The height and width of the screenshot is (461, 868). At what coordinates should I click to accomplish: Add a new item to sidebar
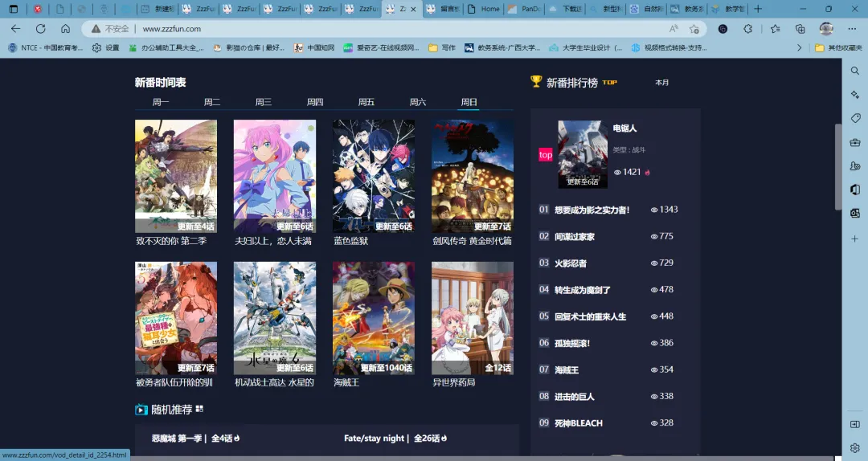[854, 239]
